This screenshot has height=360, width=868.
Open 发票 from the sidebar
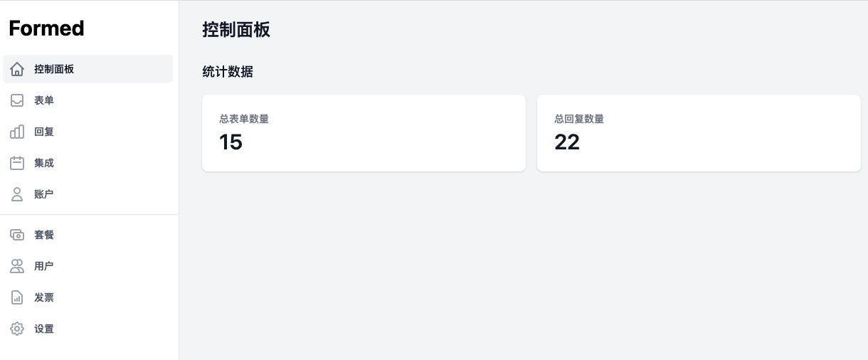(x=44, y=298)
